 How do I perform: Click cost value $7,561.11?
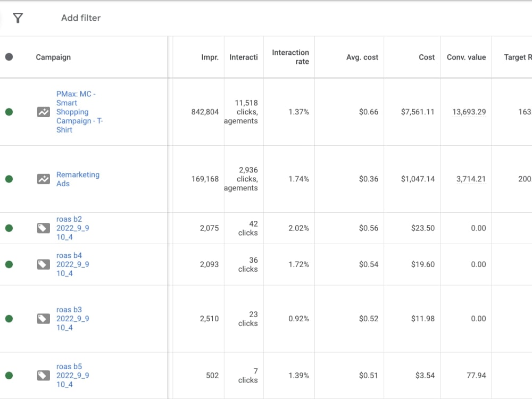418,112
